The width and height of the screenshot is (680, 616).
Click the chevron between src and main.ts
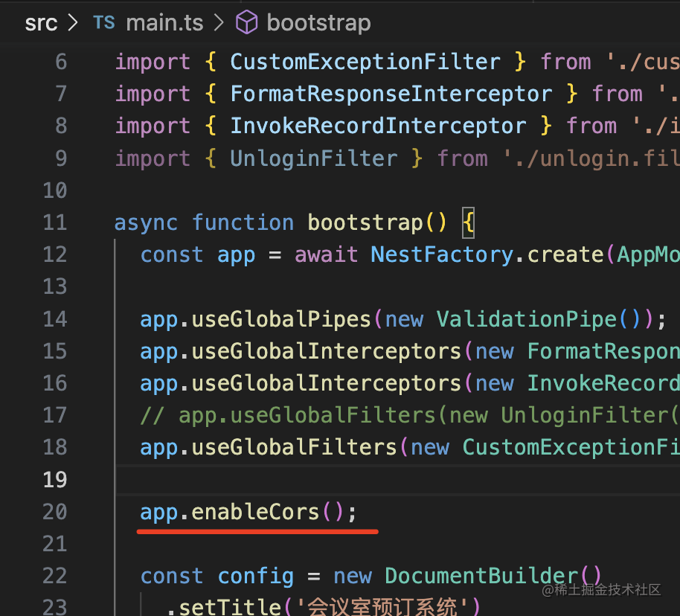[73, 23]
